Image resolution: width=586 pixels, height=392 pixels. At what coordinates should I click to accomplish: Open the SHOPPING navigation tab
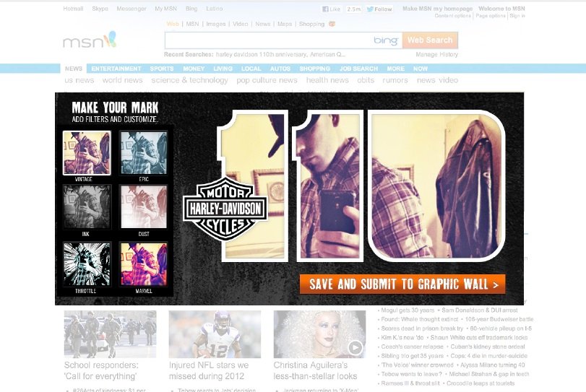(314, 69)
